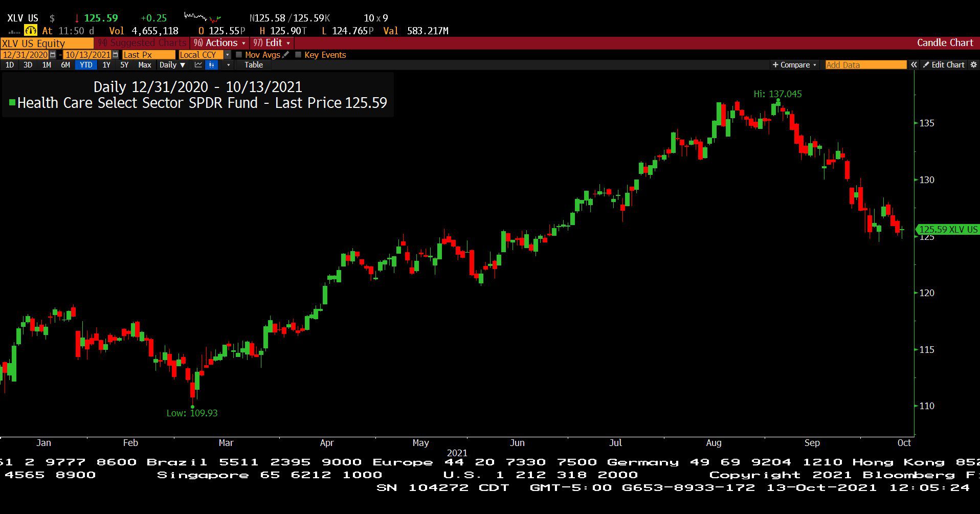
Task: Click the green legend swatch for Health Care fund
Action: (x=12, y=103)
